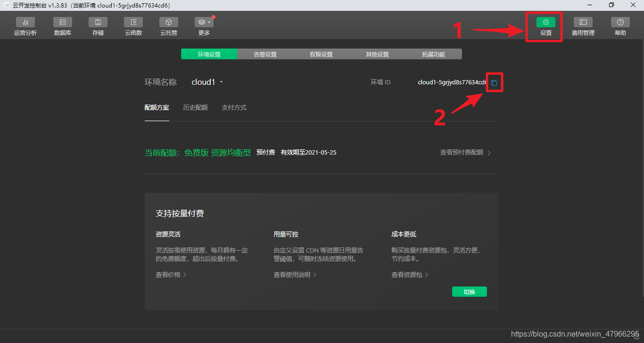644x343 pixels.
Task: Select the 配额方案 sub-tab
Action: pos(157,107)
